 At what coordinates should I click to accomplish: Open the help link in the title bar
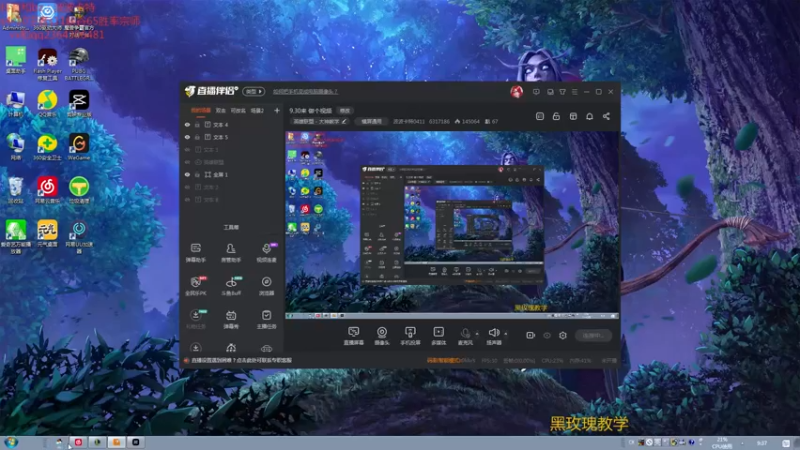coord(305,92)
